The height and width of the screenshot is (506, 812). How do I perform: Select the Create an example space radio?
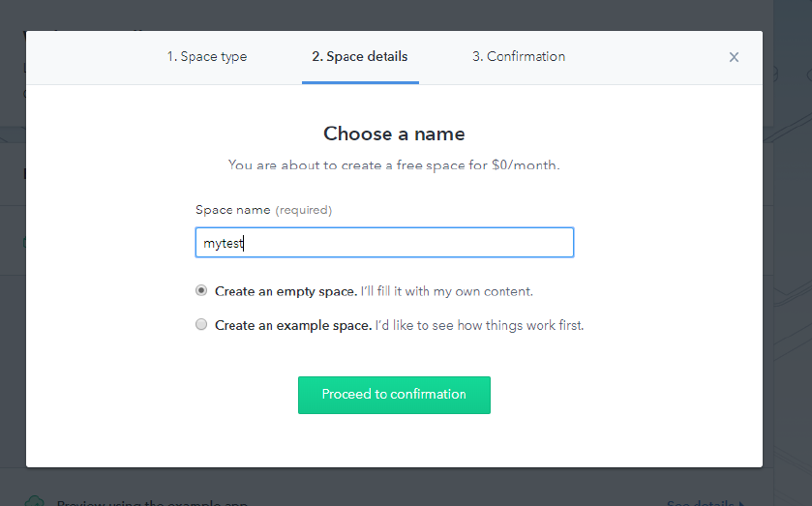(x=201, y=325)
